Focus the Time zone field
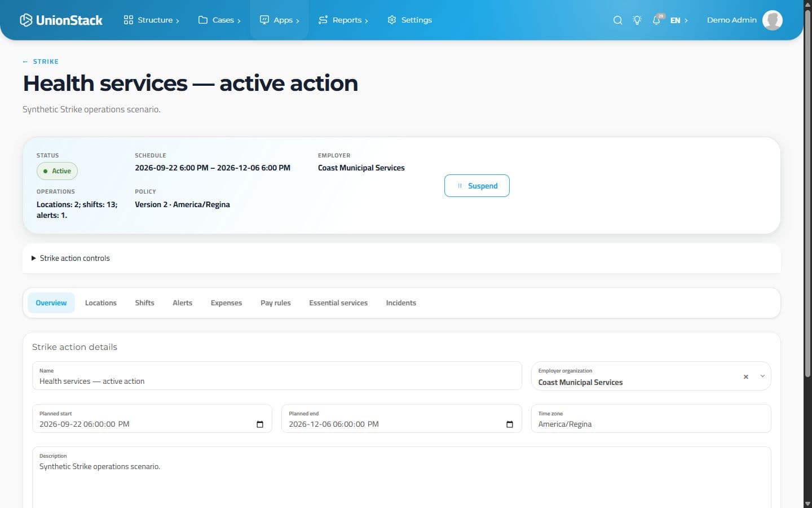Image resolution: width=812 pixels, height=508 pixels. 651,419
